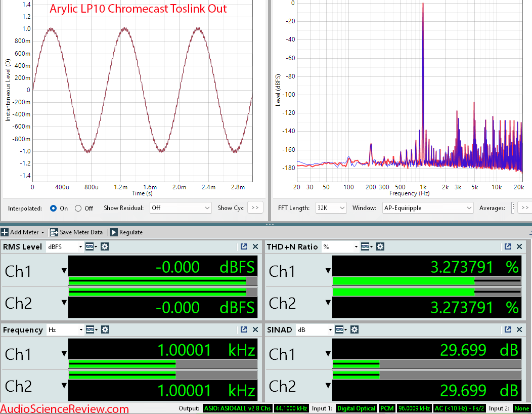Pop out the RMS Level meter

(244, 246)
